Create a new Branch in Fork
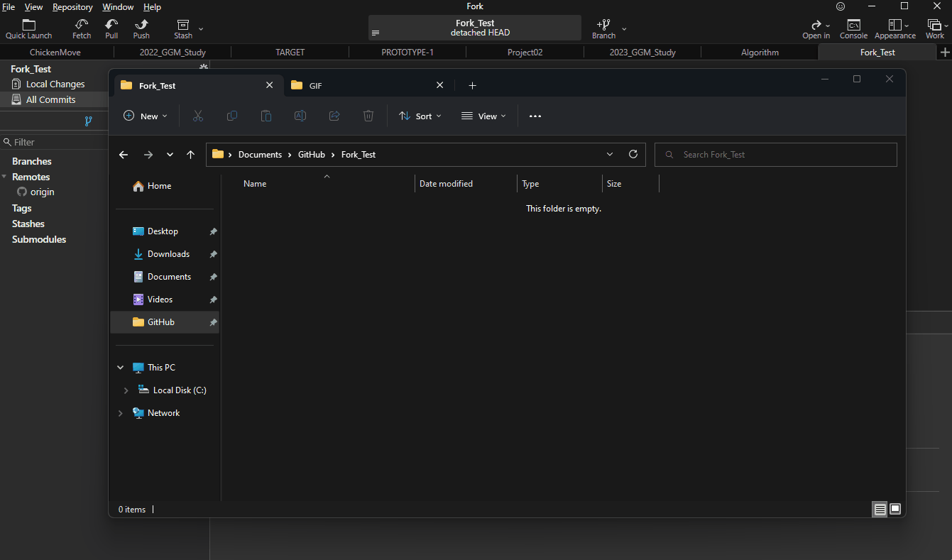Screen dimensions: 952x560 point(603,29)
